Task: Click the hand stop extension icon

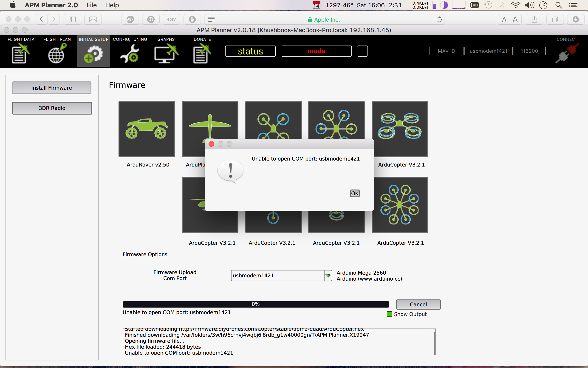Action: coord(192,19)
